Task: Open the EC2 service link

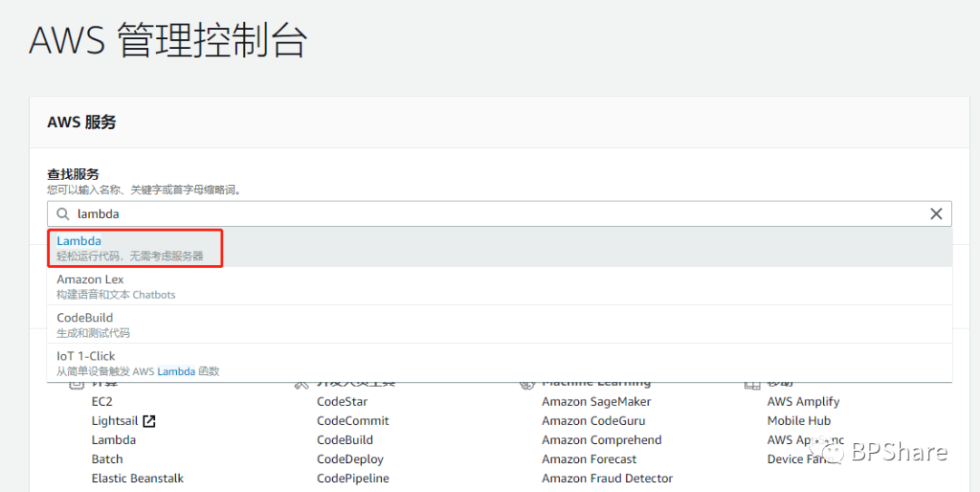Action: coord(102,401)
